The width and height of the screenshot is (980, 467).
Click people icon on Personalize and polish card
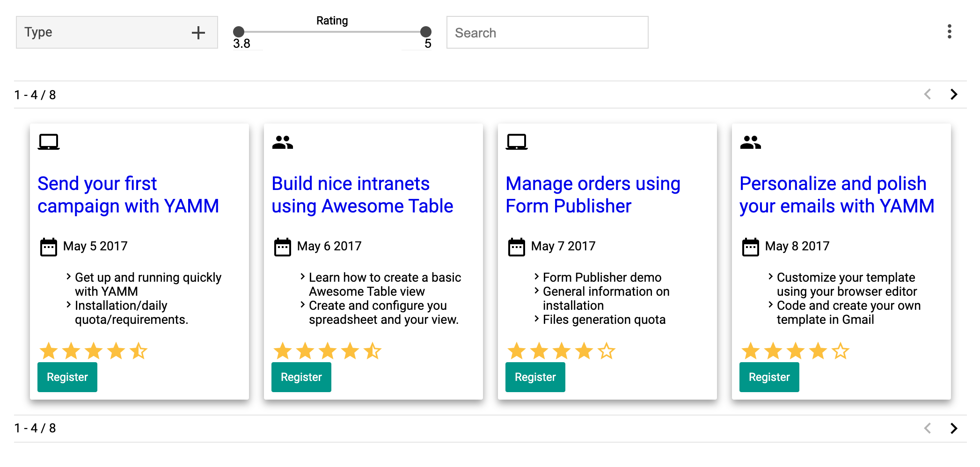click(751, 142)
